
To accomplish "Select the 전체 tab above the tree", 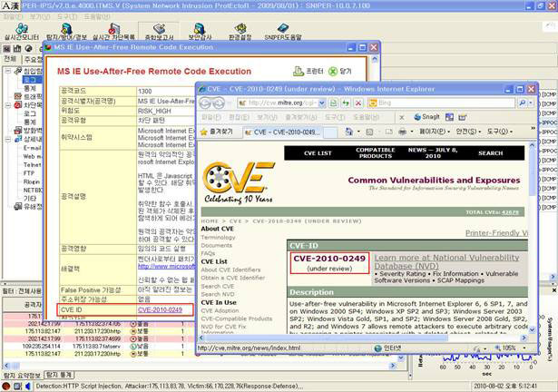I will [10, 59].
